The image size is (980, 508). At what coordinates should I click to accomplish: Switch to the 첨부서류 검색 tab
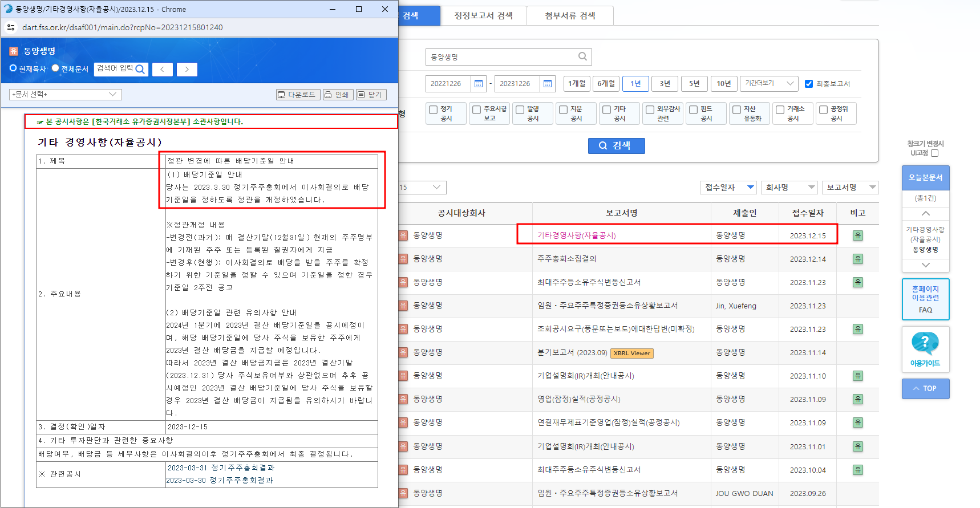[x=570, y=15]
